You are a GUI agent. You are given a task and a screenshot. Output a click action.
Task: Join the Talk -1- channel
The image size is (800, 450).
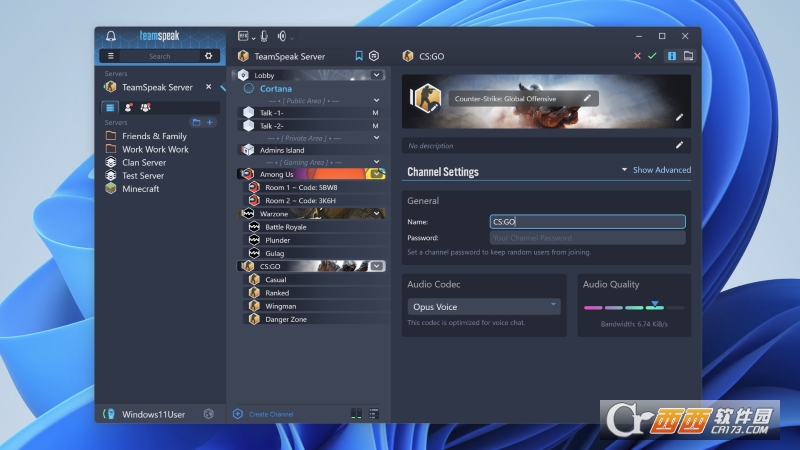[x=311, y=113]
